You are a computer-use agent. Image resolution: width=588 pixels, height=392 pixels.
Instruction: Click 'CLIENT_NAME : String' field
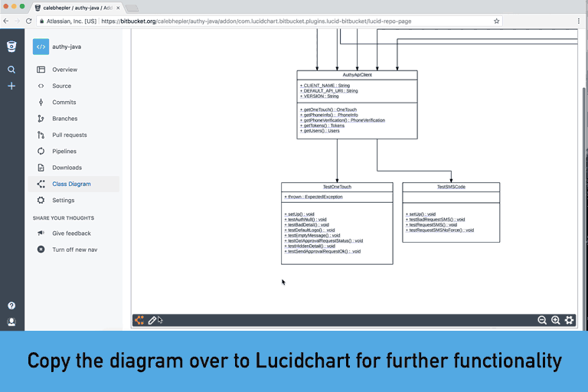click(325, 86)
